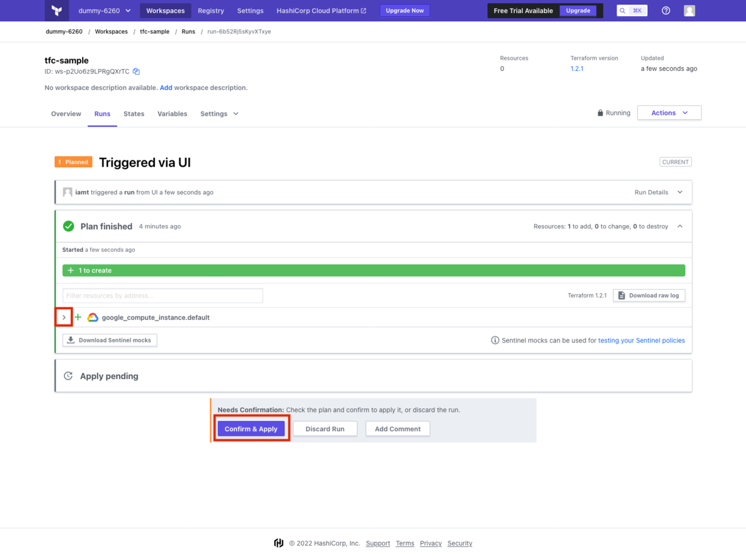Open the Terraform version 1.2.1 link

pyautogui.click(x=577, y=68)
